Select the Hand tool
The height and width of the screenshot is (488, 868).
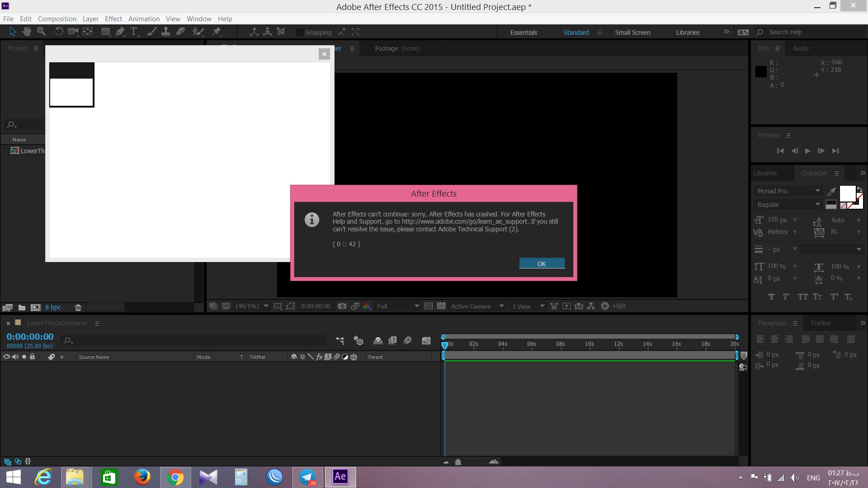pos(27,32)
